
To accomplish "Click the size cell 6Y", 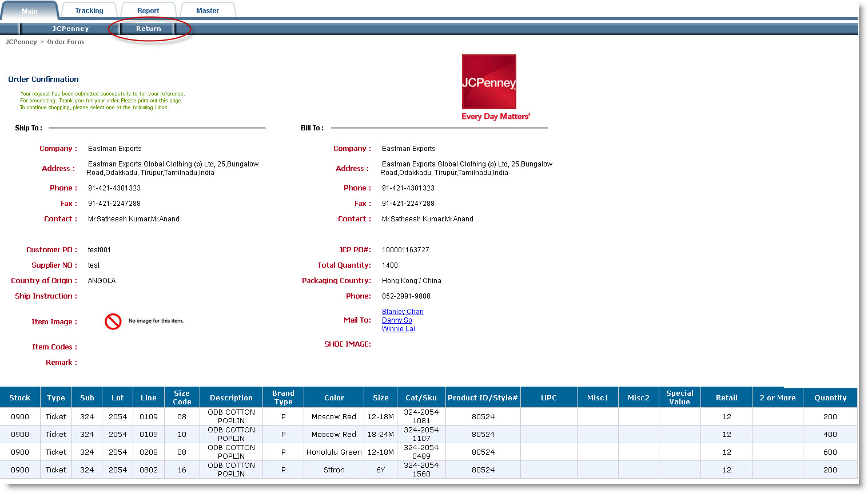I will [381, 470].
